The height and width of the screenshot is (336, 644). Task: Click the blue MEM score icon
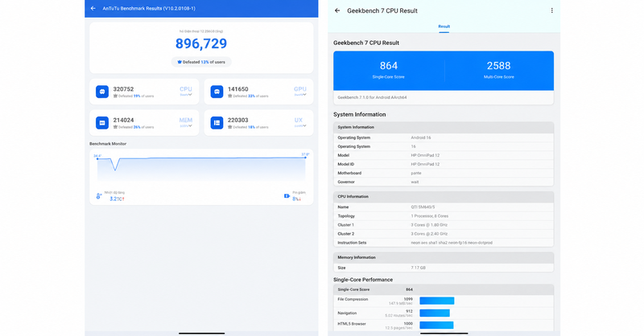(x=102, y=123)
